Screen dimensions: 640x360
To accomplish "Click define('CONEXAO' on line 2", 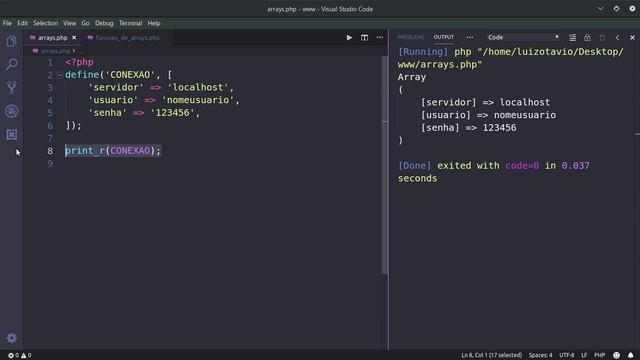I will (x=110, y=75).
